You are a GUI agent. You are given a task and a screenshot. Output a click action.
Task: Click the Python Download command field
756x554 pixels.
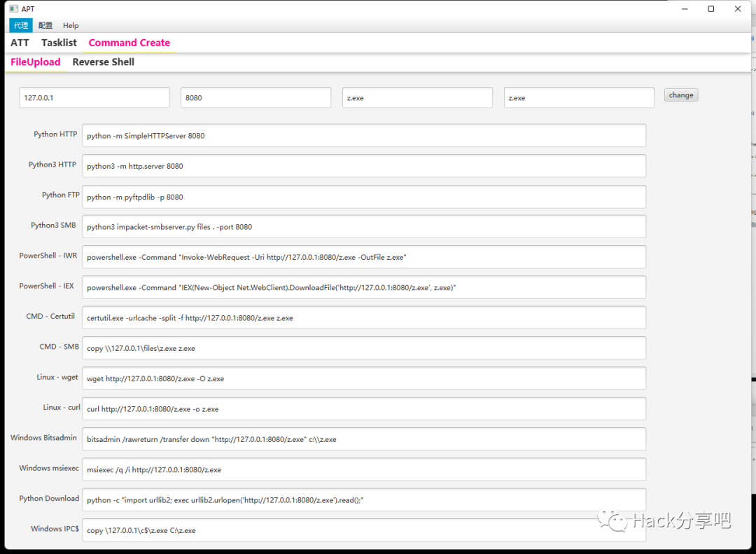click(364, 500)
